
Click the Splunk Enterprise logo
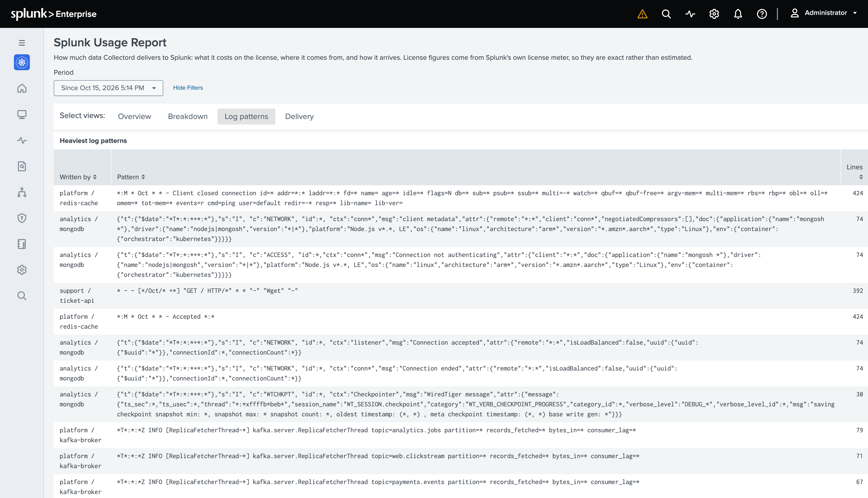pyautogui.click(x=54, y=14)
